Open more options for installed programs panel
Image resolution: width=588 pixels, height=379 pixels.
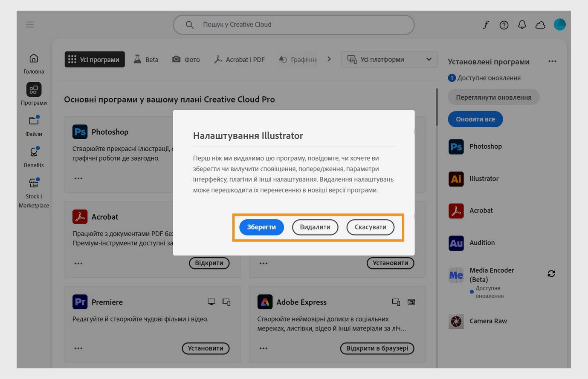pyautogui.click(x=552, y=61)
